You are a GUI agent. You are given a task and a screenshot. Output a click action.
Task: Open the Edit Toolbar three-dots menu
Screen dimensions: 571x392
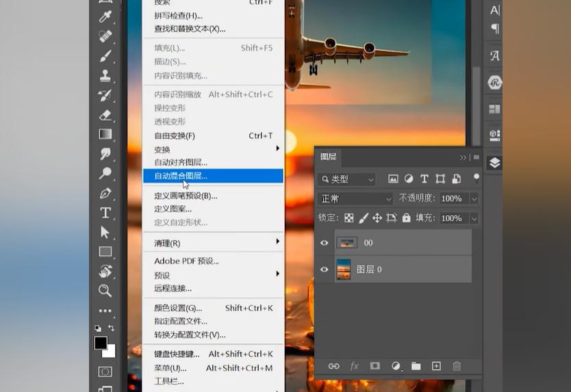[105, 311]
